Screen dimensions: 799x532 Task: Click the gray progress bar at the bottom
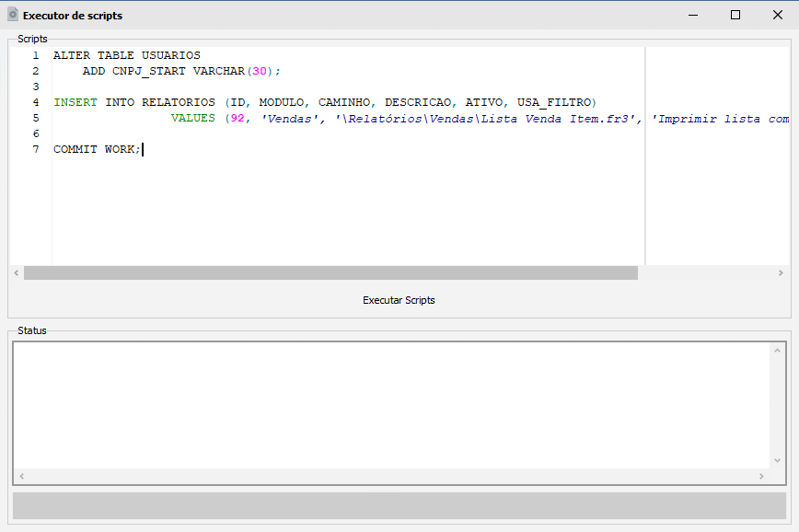pos(399,505)
